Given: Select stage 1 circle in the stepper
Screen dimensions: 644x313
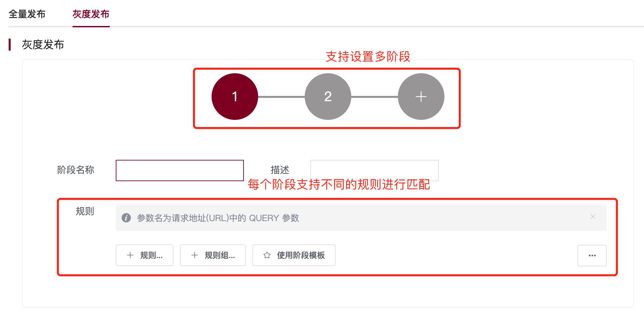Looking at the screenshot, I should tap(235, 97).
